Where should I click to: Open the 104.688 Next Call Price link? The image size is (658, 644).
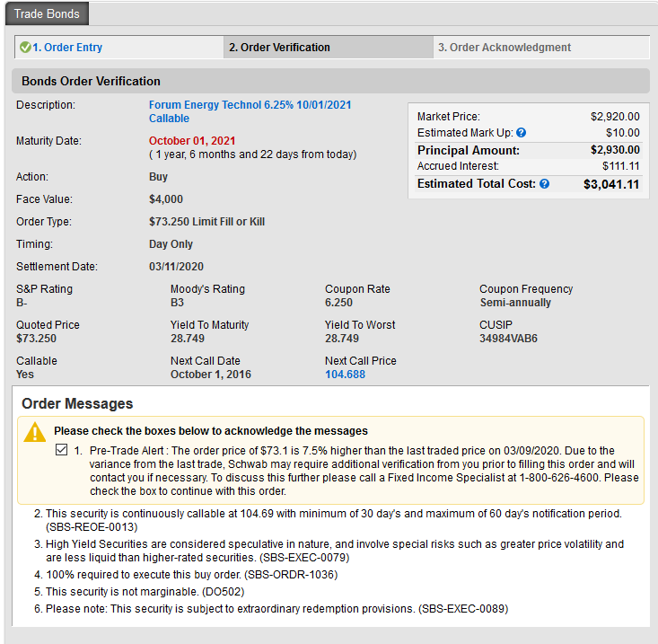(x=345, y=375)
